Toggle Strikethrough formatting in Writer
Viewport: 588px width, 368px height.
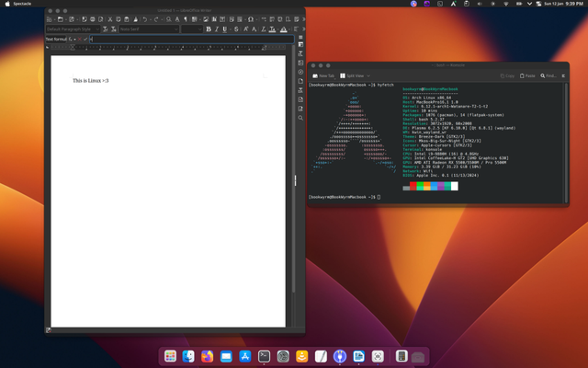pos(236,29)
